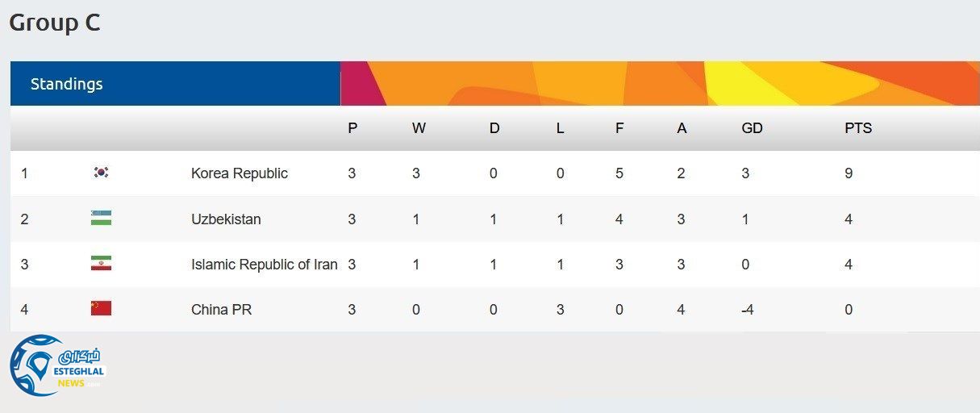The width and height of the screenshot is (980, 413).
Task: Select the Standings tab
Action: [x=67, y=84]
